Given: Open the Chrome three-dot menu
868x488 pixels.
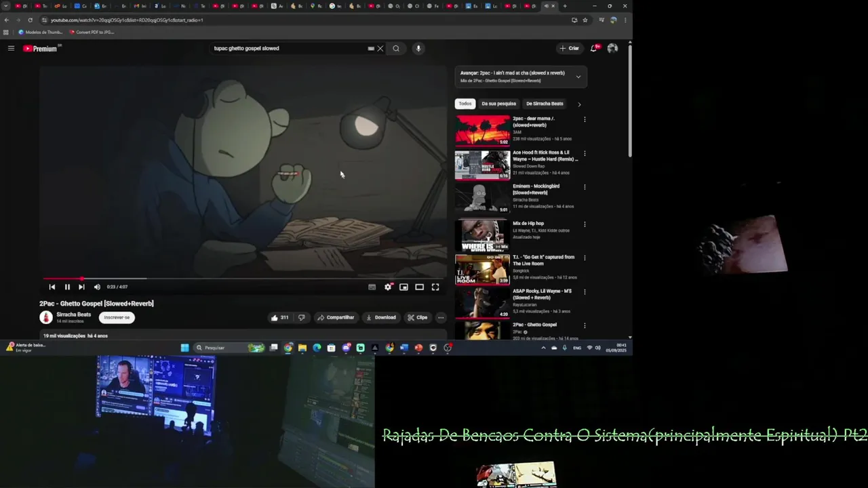Looking at the screenshot, I should coord(625,20).
